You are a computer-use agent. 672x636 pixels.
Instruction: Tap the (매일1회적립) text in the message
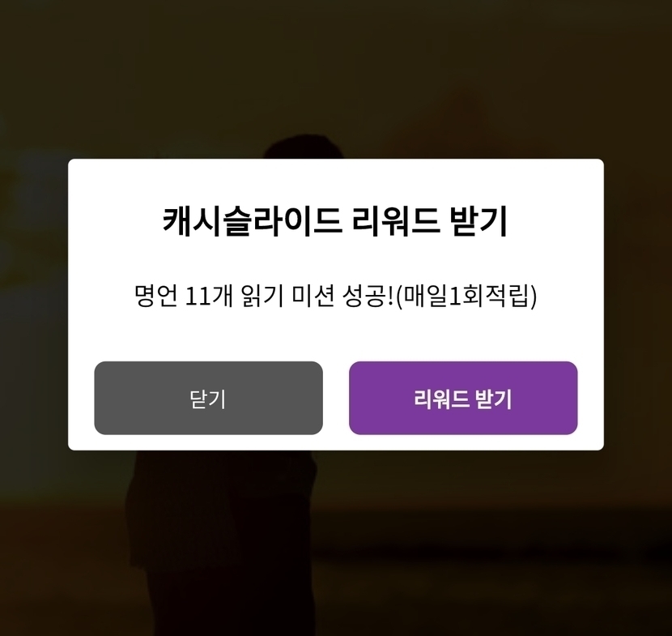coord(466,296)
